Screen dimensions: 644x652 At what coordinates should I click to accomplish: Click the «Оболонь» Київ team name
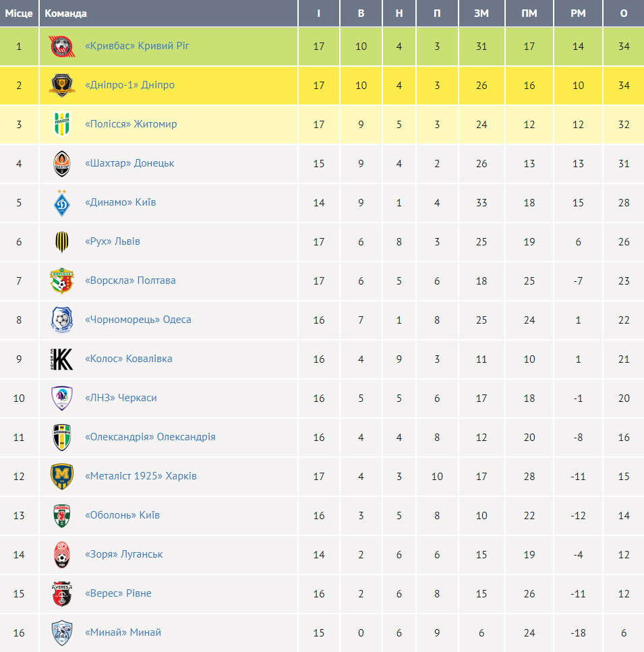pyautogui.click(x=122, y=514)
